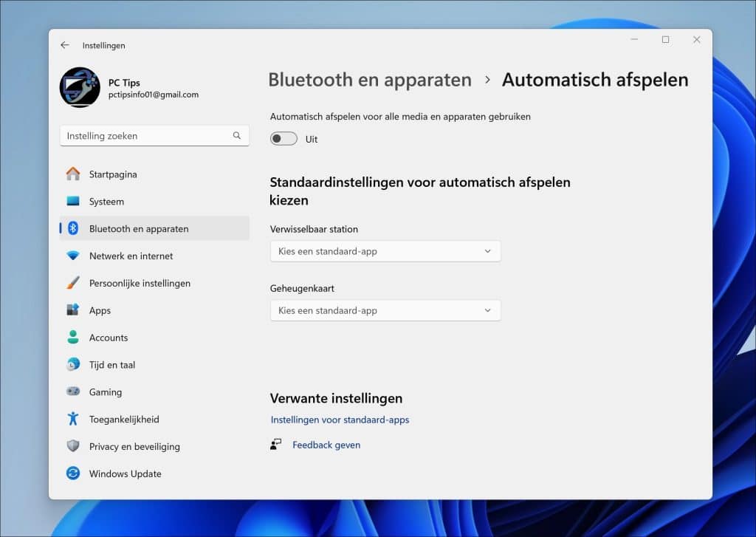Click the Automatisch afspelen page title

pos(595,80)
